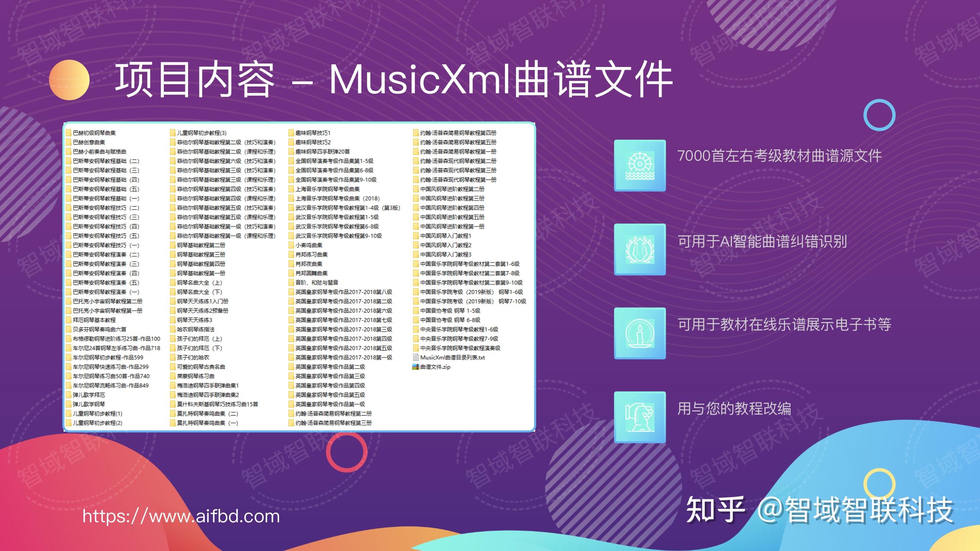980x551 pixels.
Task: Select the folder name 肖邦圆舞曲集
Action: click(312, 273)
